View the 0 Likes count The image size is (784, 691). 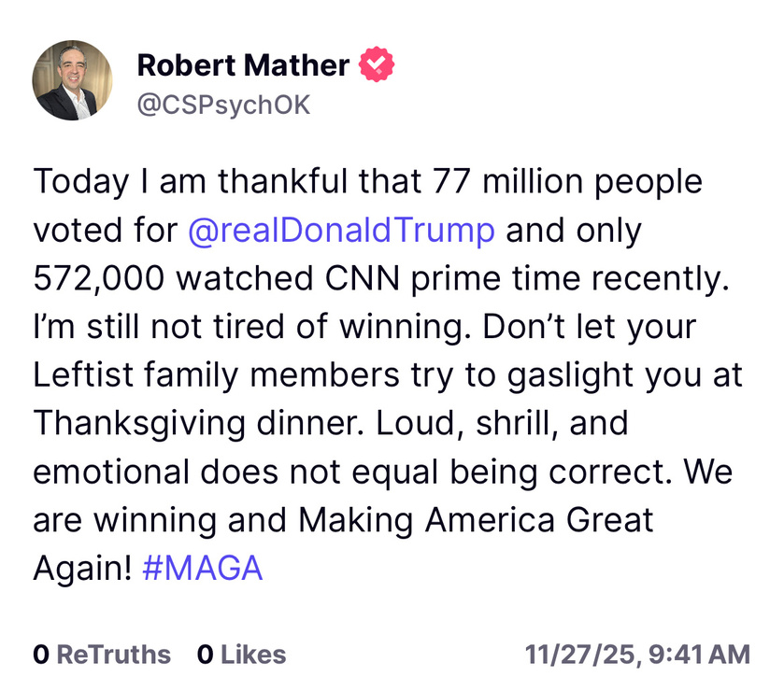click(241, 655)
